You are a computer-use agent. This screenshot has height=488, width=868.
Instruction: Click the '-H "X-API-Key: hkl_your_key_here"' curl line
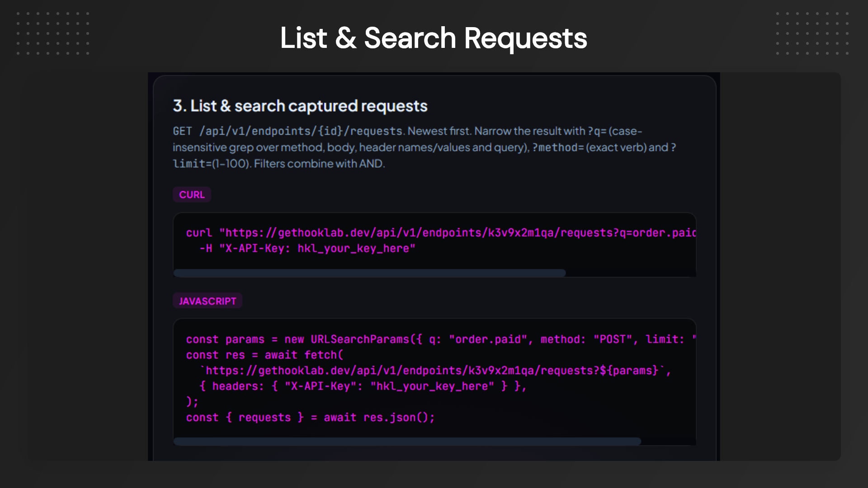(307, 249)
